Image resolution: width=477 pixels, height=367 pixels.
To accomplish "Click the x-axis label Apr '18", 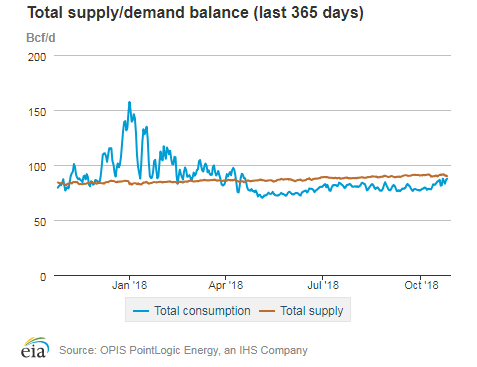I will point(226,285).
